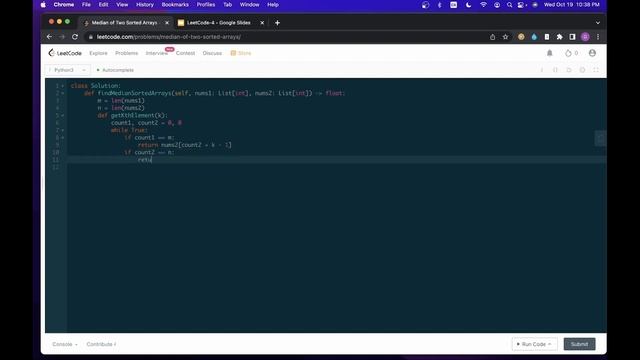This screenshot has height=360, width=640.
Task: Open the editor info icon
Action: click(542, 70)
